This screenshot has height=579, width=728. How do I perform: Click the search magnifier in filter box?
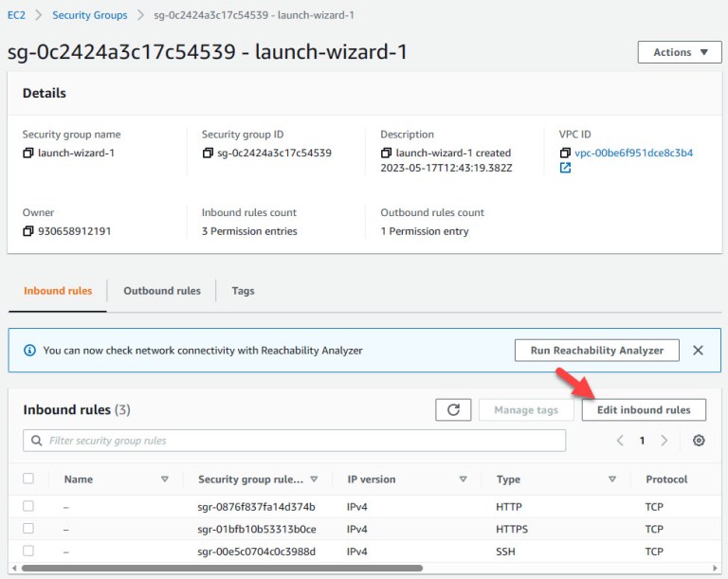tap(36, 440)
